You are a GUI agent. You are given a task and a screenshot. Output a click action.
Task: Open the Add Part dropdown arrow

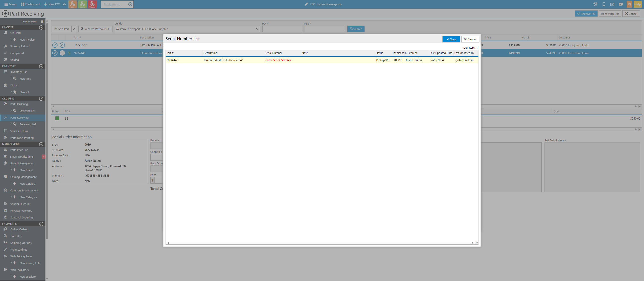[74, 29]
